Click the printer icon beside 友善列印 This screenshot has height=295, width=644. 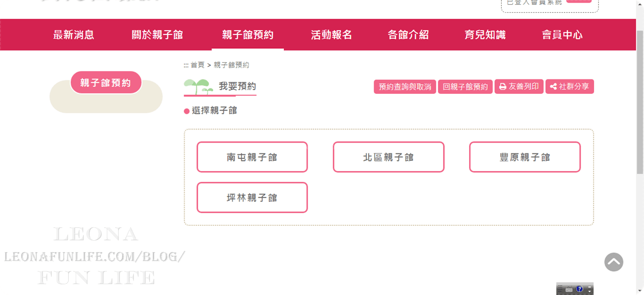pos(502,87)
